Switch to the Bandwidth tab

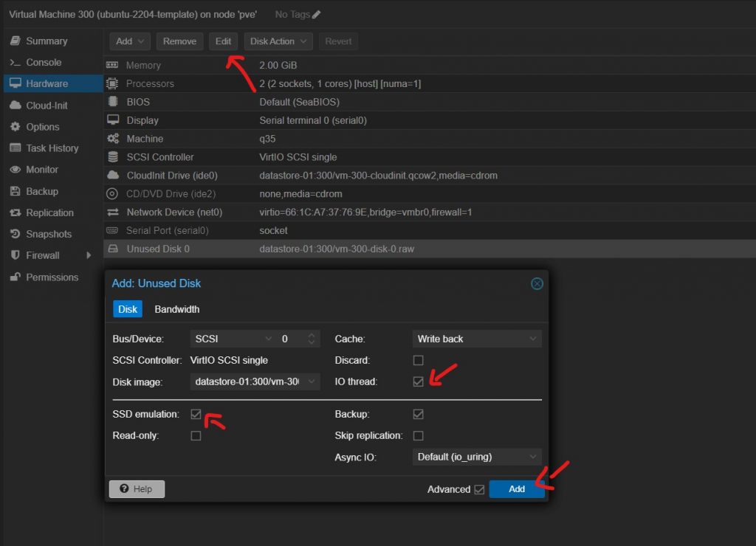(176, 309)
